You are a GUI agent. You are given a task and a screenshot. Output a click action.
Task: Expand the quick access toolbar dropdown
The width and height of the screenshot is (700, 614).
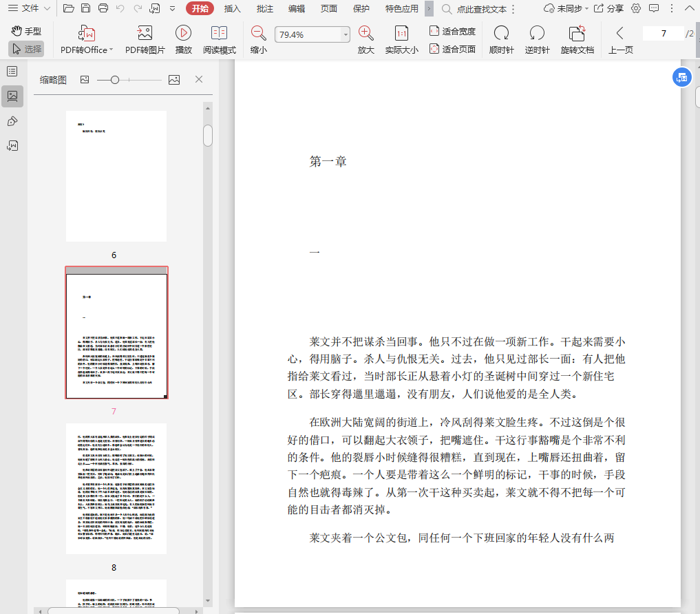[173, 8]
